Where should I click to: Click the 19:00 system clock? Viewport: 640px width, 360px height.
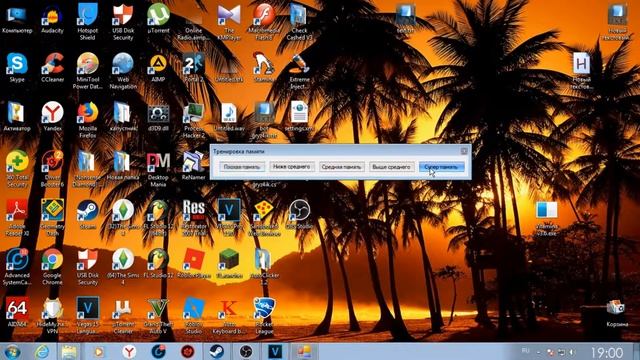(607, 352)
